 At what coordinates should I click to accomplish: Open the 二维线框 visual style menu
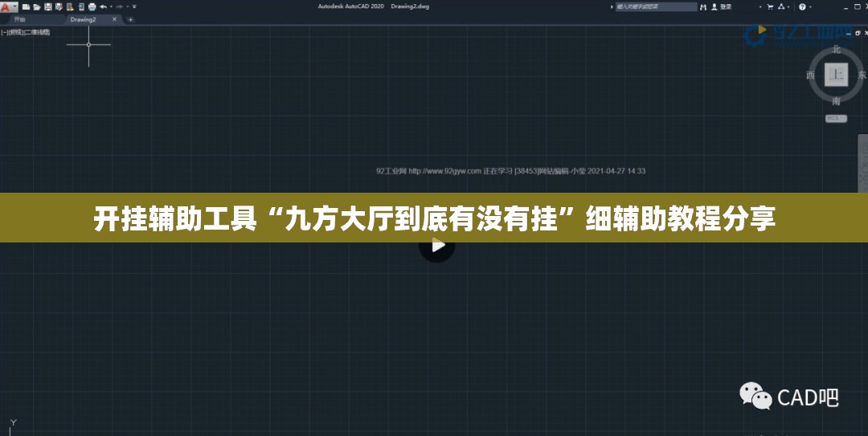37,32
